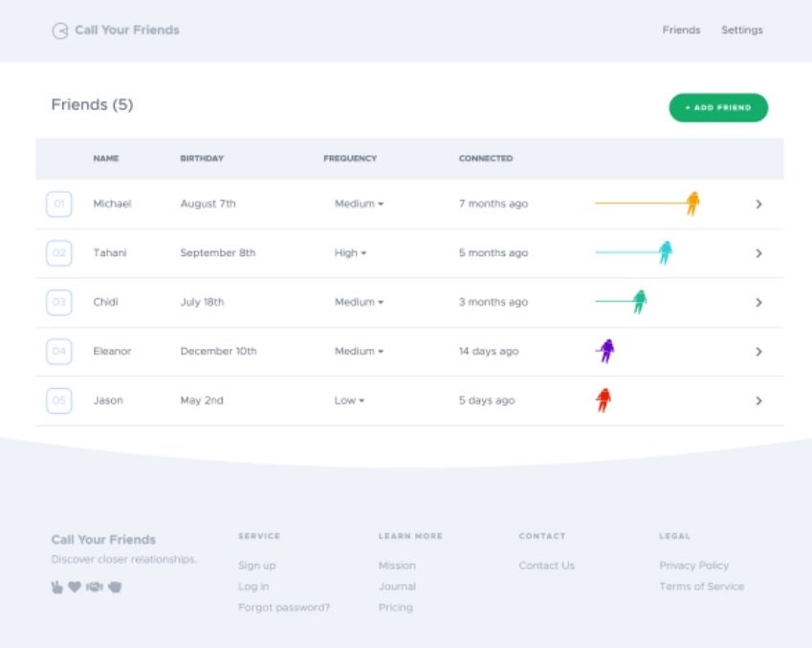The image size is (812, 648).
Task: Click the name Jason
Action: pos(108,400)
